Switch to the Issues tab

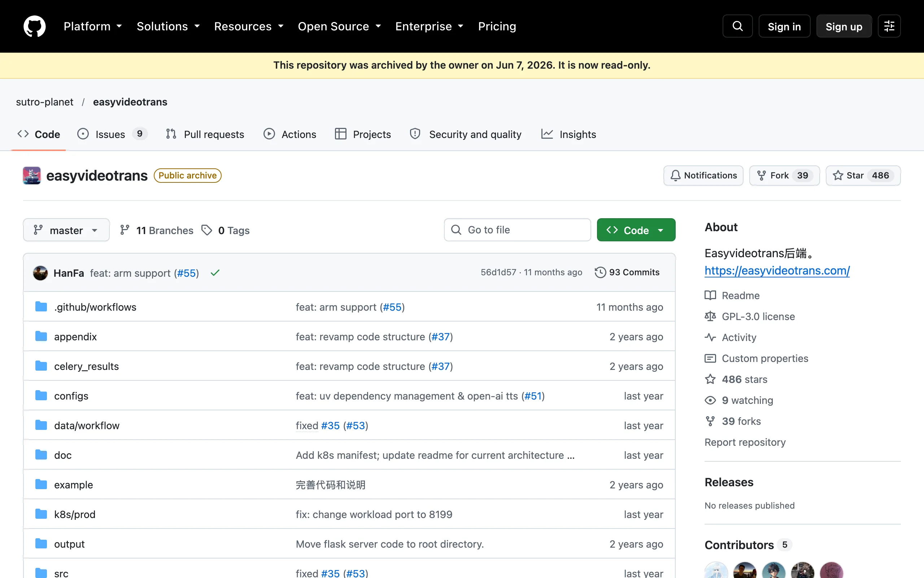coord(112,134)
